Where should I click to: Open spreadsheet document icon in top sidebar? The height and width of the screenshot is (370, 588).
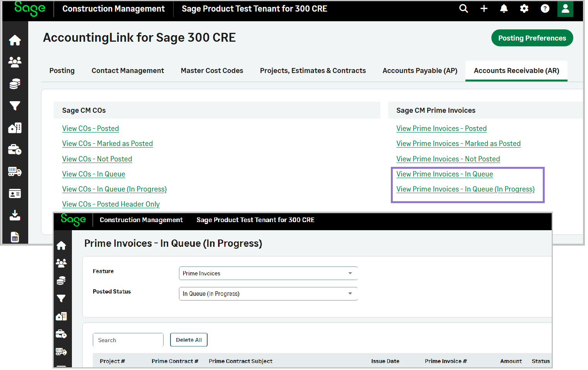click(x=15, y=237)
